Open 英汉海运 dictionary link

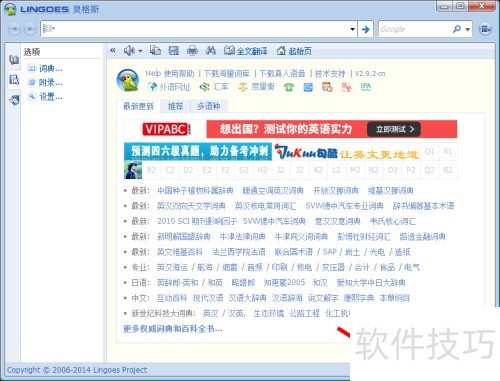[x=172, y=267]
